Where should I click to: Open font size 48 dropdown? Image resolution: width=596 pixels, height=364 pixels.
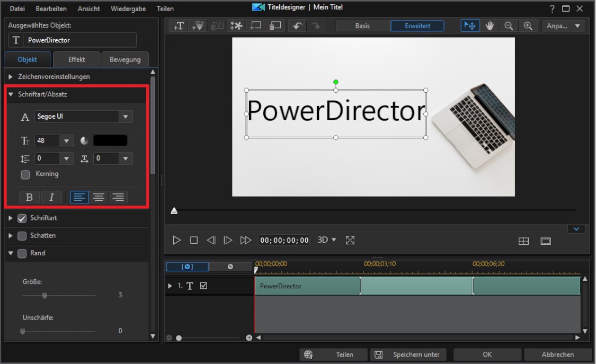(67, 141)
